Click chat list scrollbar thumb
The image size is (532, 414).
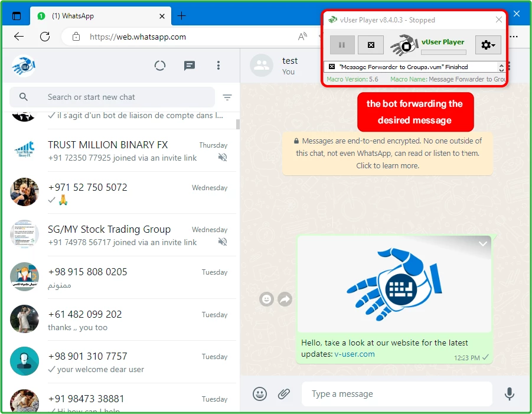(238, 124)
